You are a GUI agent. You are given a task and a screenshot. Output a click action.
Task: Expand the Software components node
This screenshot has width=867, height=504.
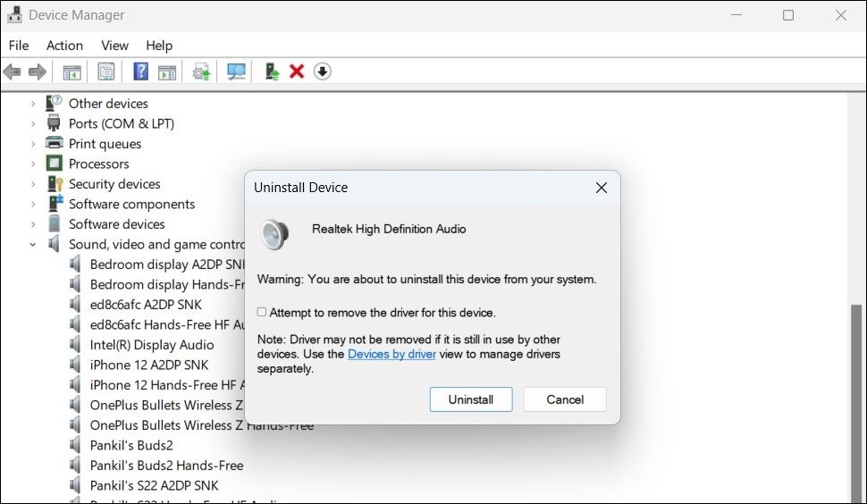(32, 204)
